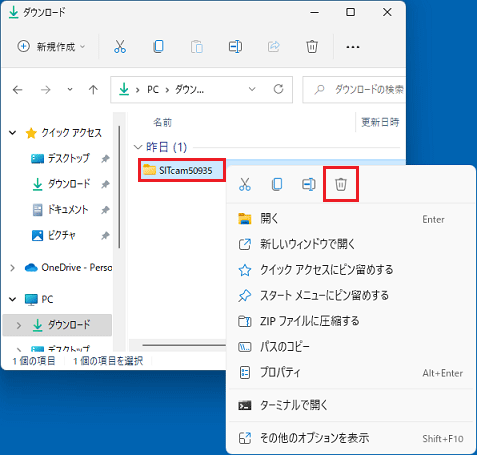Refresh the Downloads folder view
Image resolution: width=477 pixels, height=455 pixels.
(278, 89)
